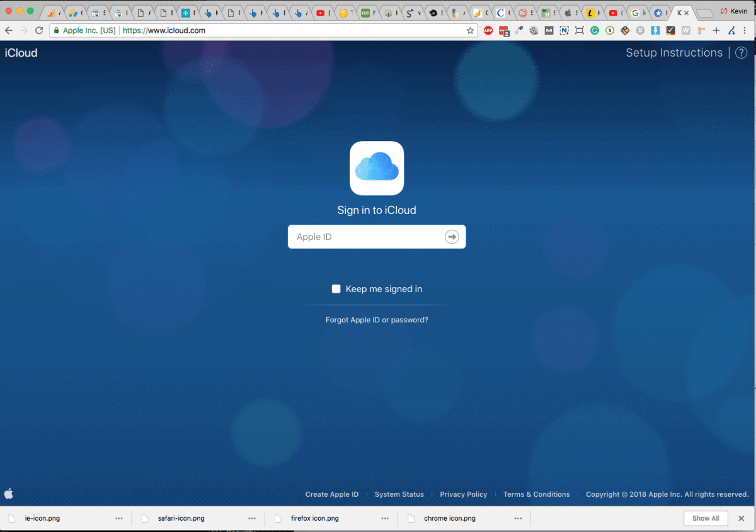
Task: Click the gray W extension icon
Action: coord(685,30)
